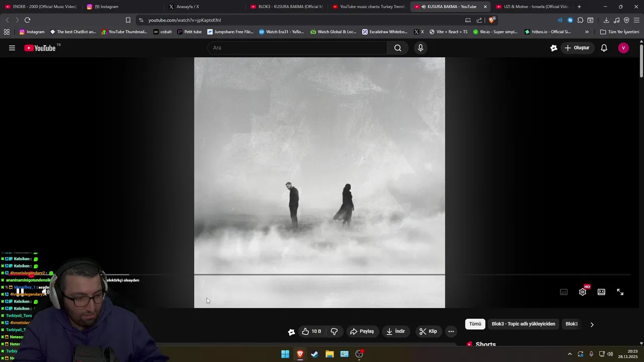Switch player to theater mode
The width and height of the screenshot is (644, 362).
(601, 292)
